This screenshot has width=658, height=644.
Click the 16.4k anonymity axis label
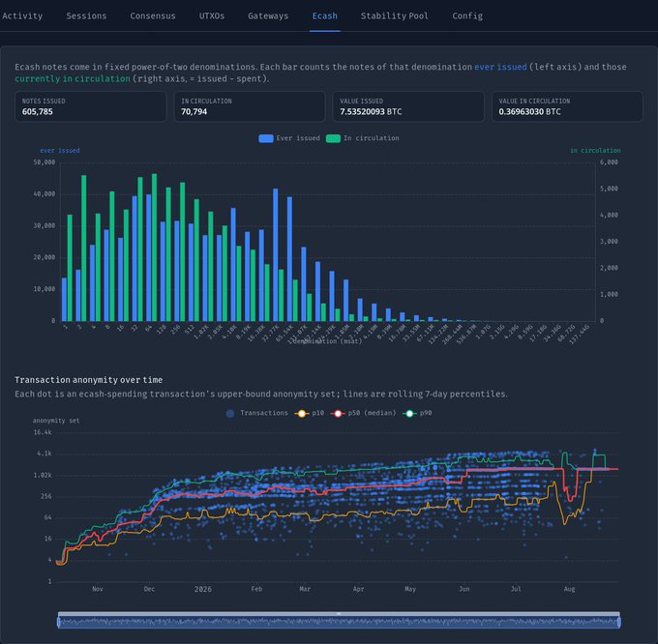pyautogui.click(x=43, y=432)
